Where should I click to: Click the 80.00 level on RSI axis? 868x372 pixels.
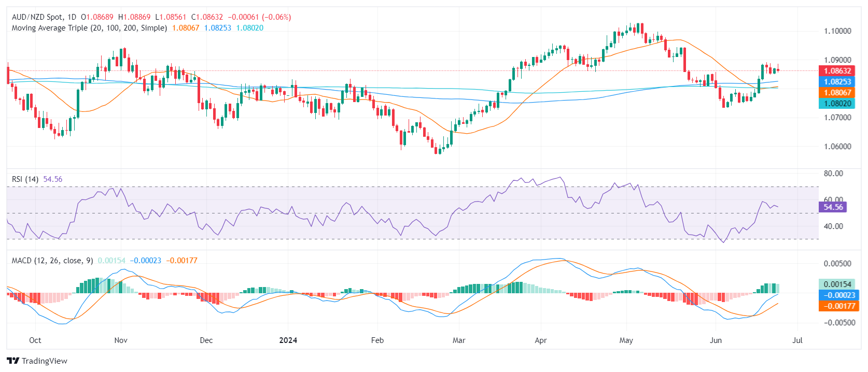833,174
